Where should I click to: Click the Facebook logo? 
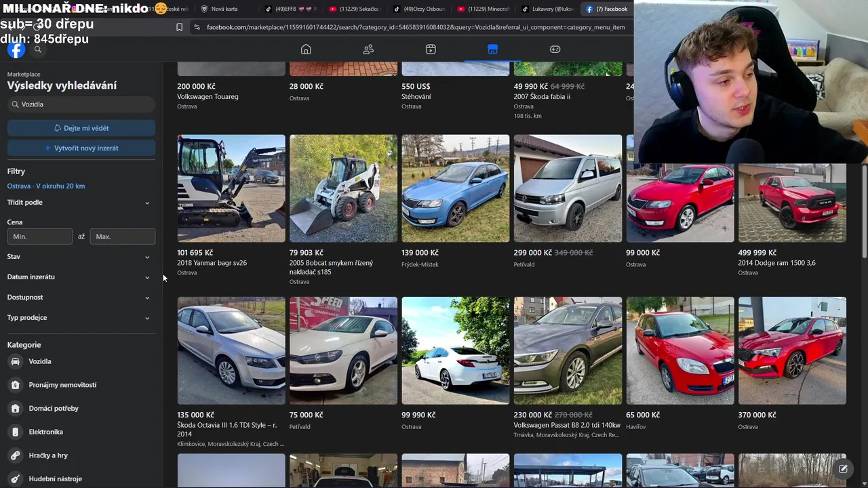pos(16,49)
